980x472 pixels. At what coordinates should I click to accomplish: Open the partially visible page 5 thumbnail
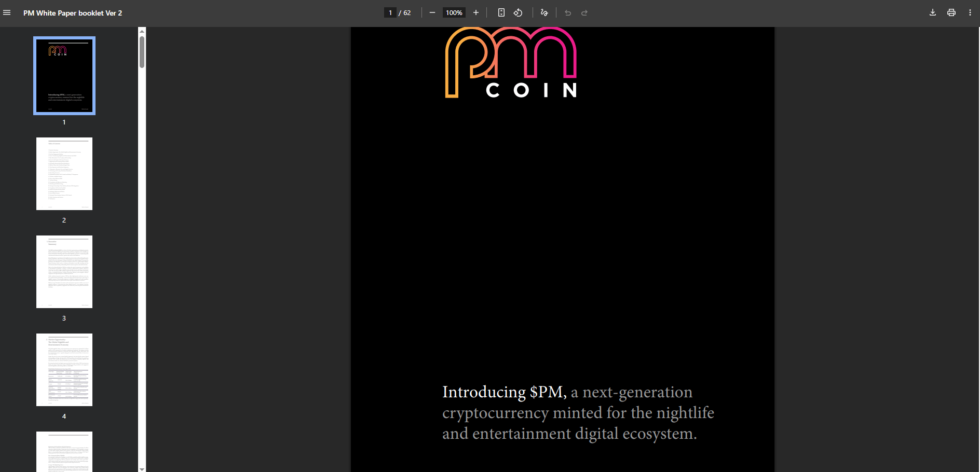tap(64, 452)
